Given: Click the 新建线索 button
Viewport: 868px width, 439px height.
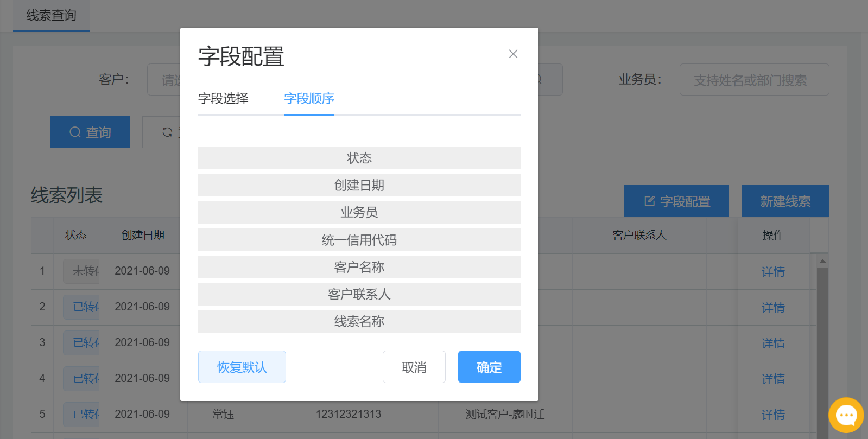Looking at the screenshot, I should [785, 201].
